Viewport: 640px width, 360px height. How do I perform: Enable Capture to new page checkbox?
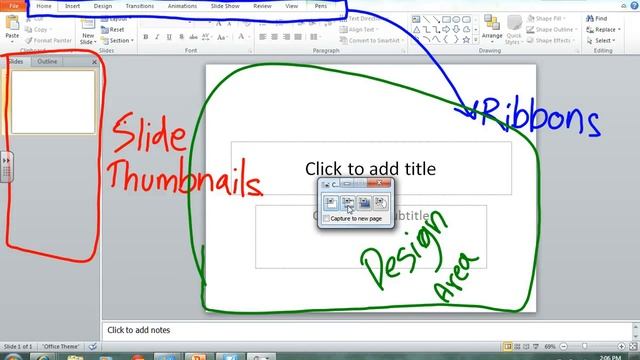(x=327, y=219)
